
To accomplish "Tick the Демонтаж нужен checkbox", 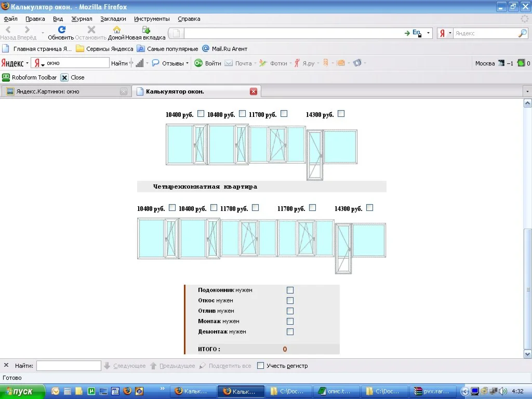I will click(290, 332).
